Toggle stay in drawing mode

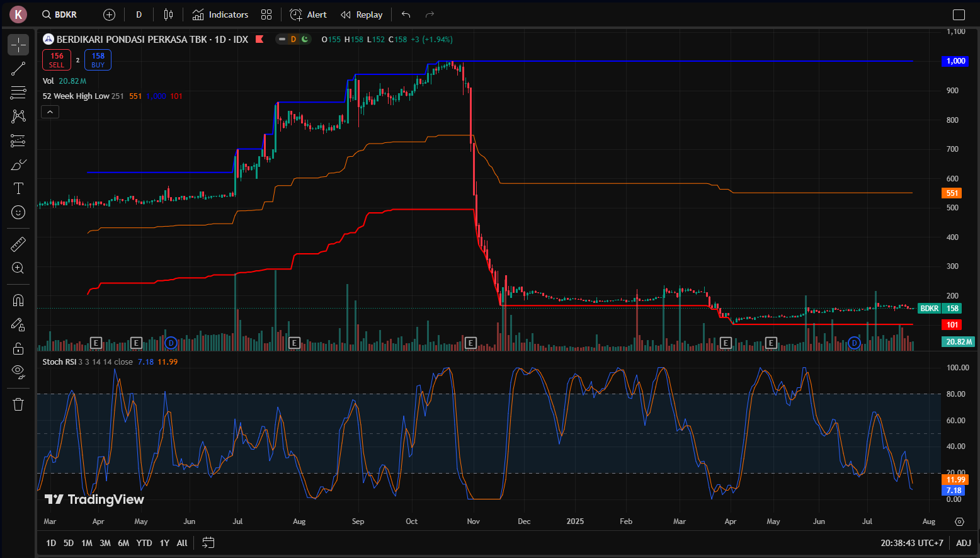point(18,324)
